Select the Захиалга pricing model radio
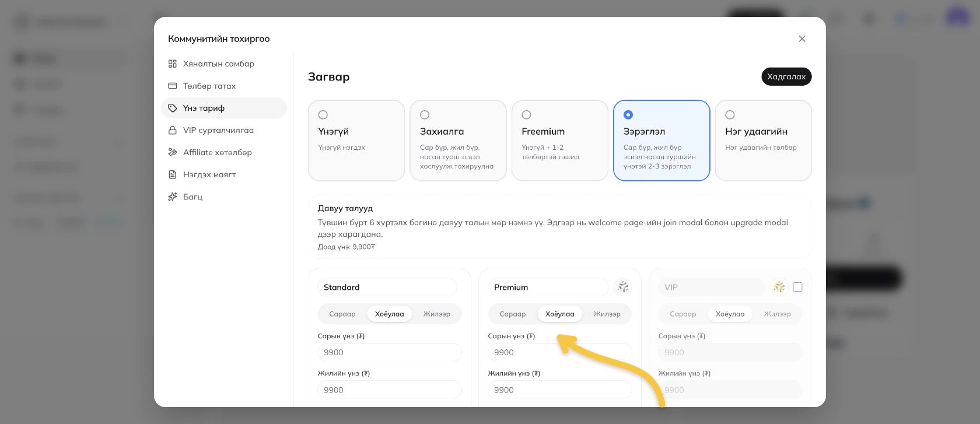Image resolution: width=980 pixels, height=424 pixels. (x=425, y=115)
